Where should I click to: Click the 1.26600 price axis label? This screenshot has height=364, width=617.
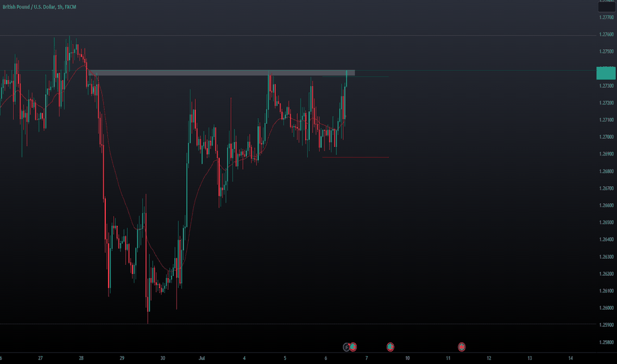[606, 205]
